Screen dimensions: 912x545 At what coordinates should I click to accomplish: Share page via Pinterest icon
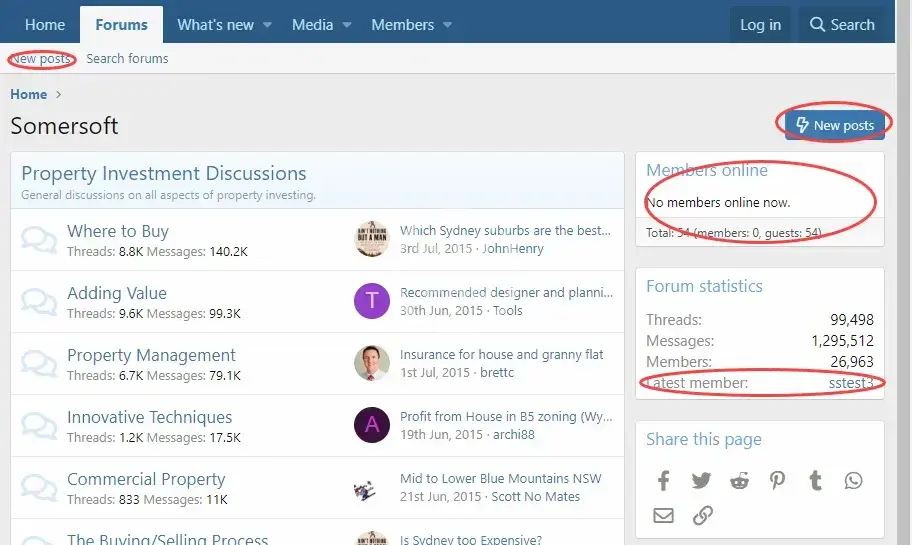777,481
